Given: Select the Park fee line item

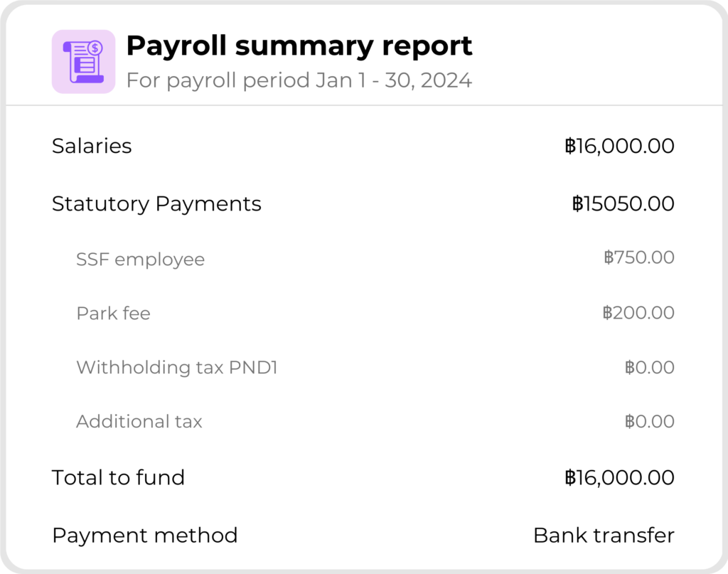Looking at the screenshot, I should click(113, 314).
